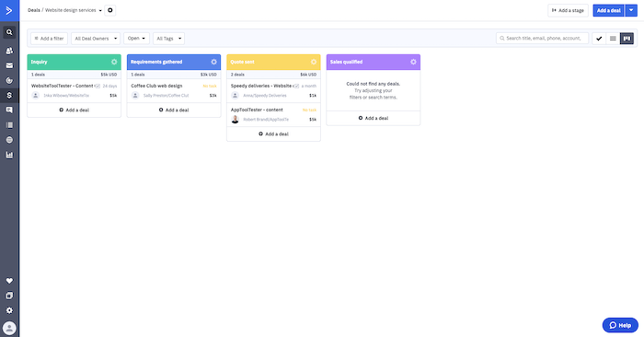The width and height of the screenshot is (644, 337).
Task: Click the blue Add a deal button
Action: [609, 10]
